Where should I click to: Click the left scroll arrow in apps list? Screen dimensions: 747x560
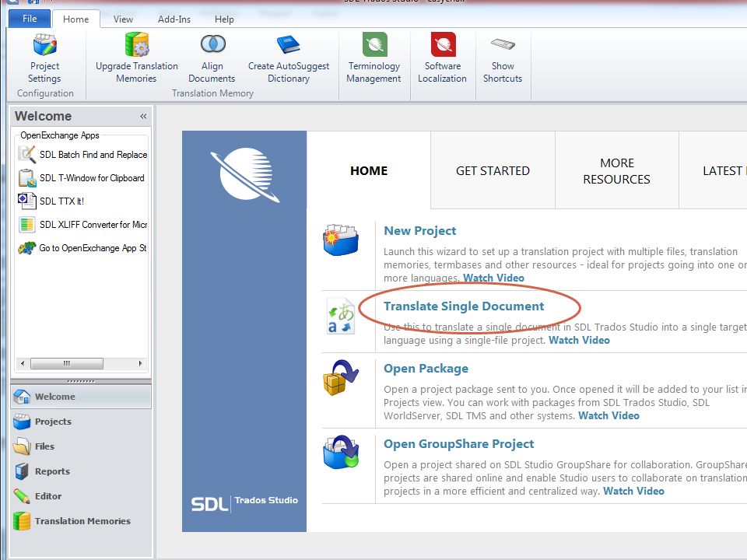23,363
